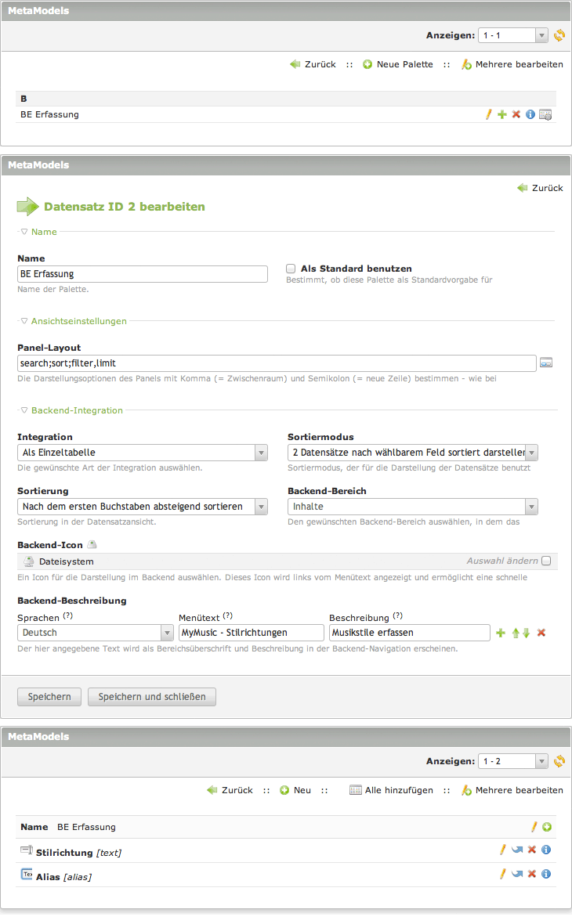Open the palette settings icon next to BE Erfassung info
The height and width of the screenshot is (924, 572).
tap(545, 114)
